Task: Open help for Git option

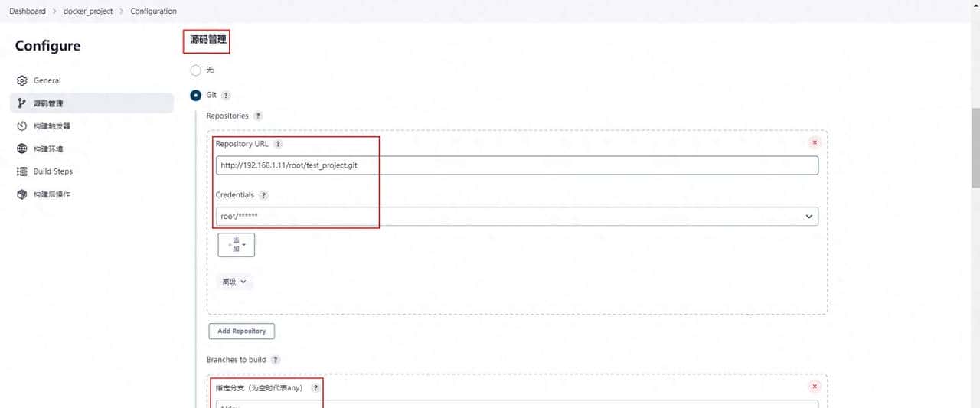Action: (x=226, y=96)
